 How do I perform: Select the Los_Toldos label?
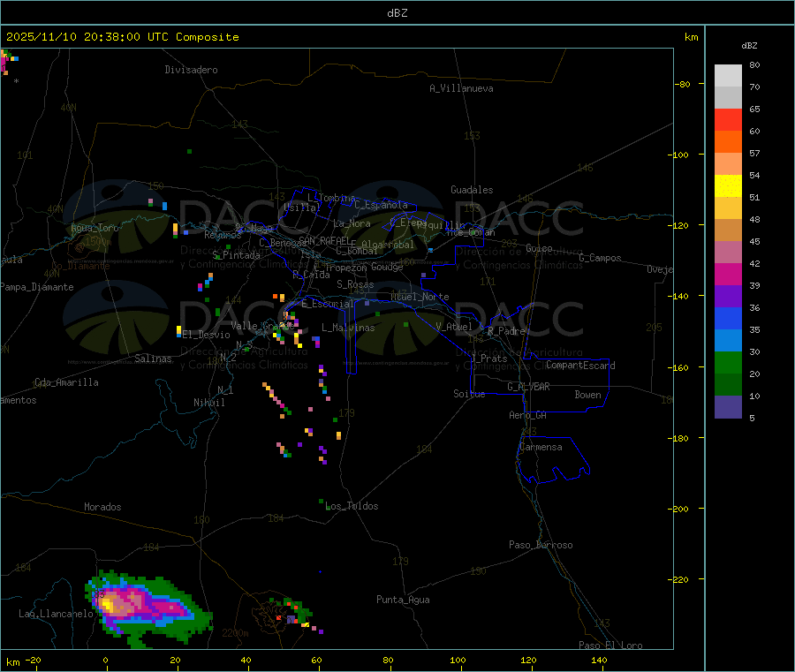(x=352, y=506)
